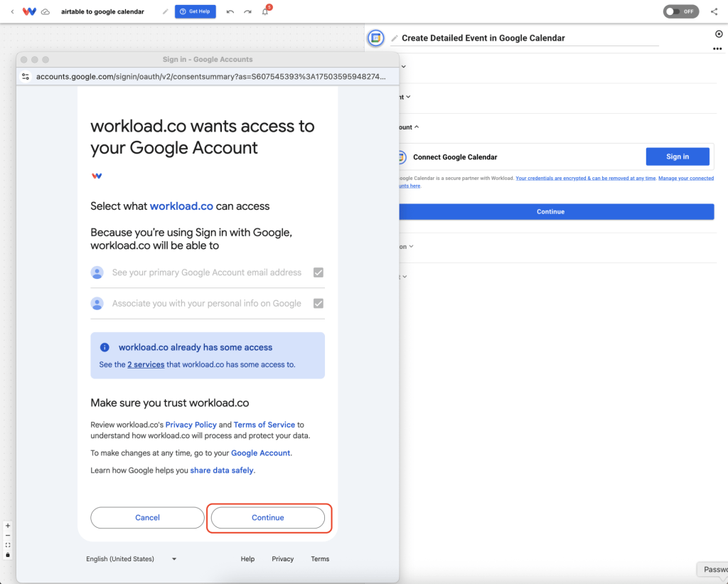Toggle the canvas lock icon

click(x=7, y=555)
